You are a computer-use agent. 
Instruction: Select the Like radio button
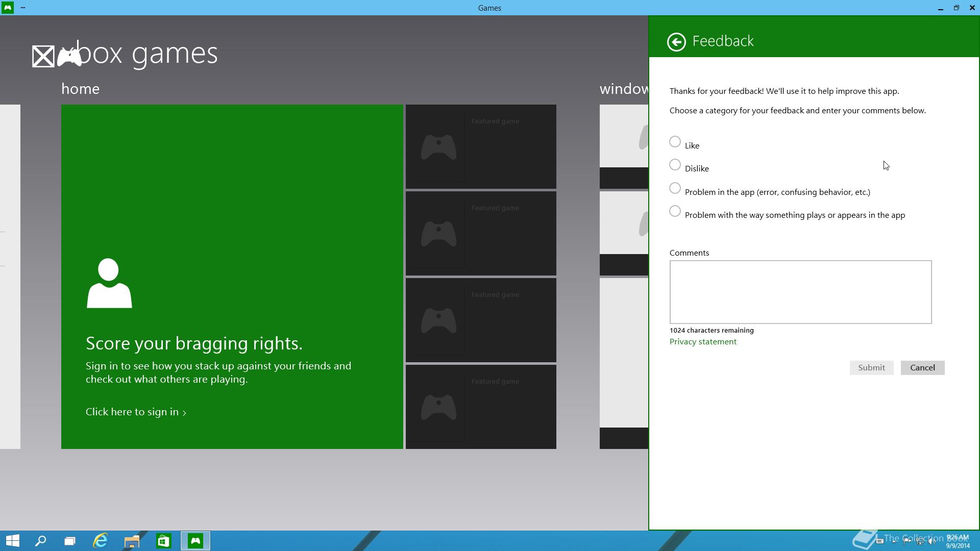tap(675, 142)
